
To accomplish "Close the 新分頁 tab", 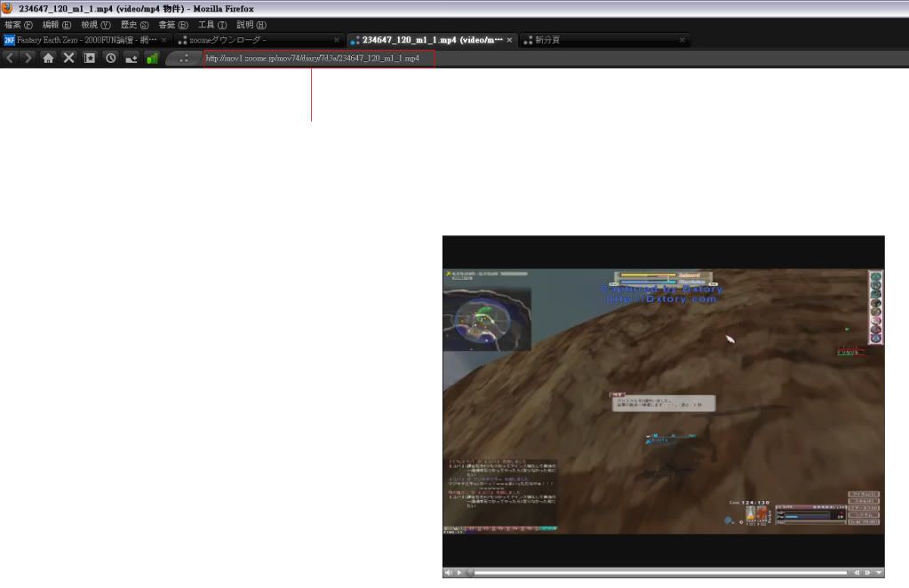I will pyautogui.click(x=682, y=40).
